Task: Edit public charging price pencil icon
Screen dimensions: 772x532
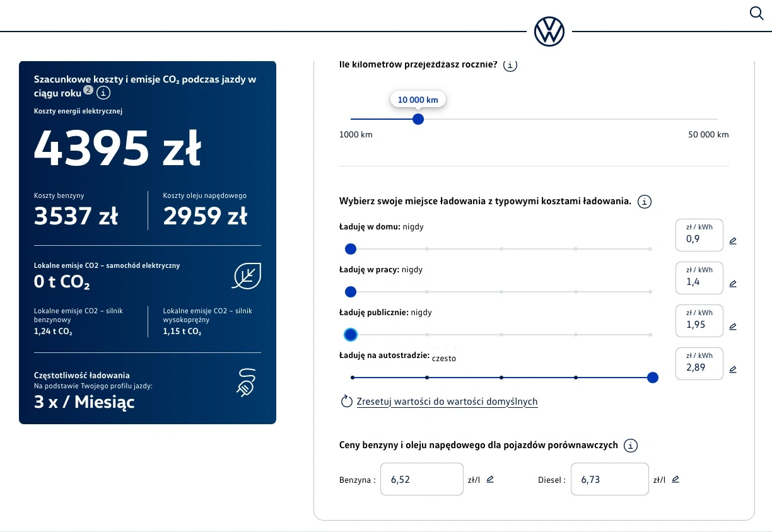Action: [732, 327]
